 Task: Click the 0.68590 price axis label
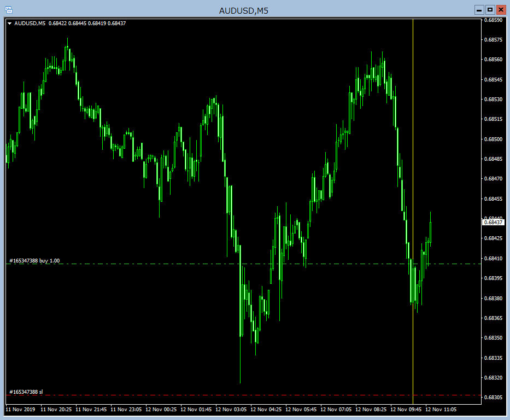click(x=493, y=20)
